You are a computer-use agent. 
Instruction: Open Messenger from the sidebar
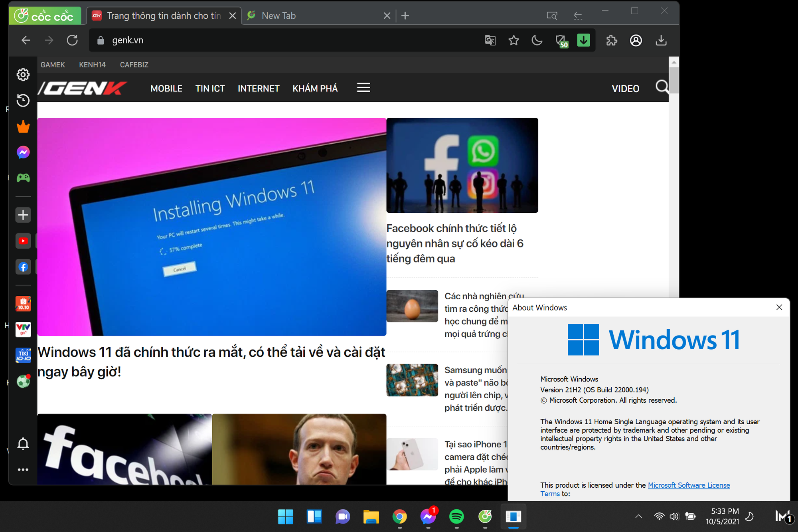click(x=23, y=152)
